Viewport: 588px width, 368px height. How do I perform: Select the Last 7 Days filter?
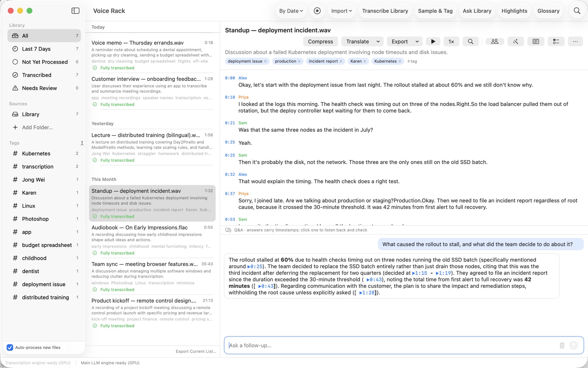44,49
